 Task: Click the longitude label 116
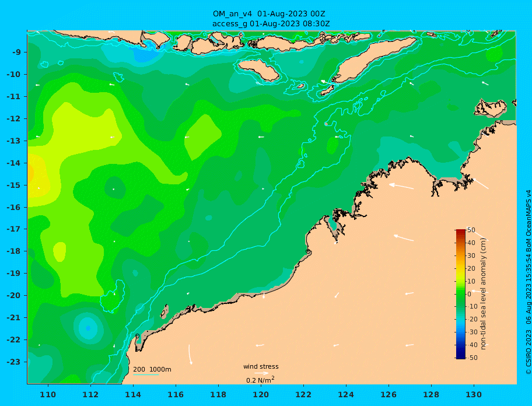[x=176, y=394]
